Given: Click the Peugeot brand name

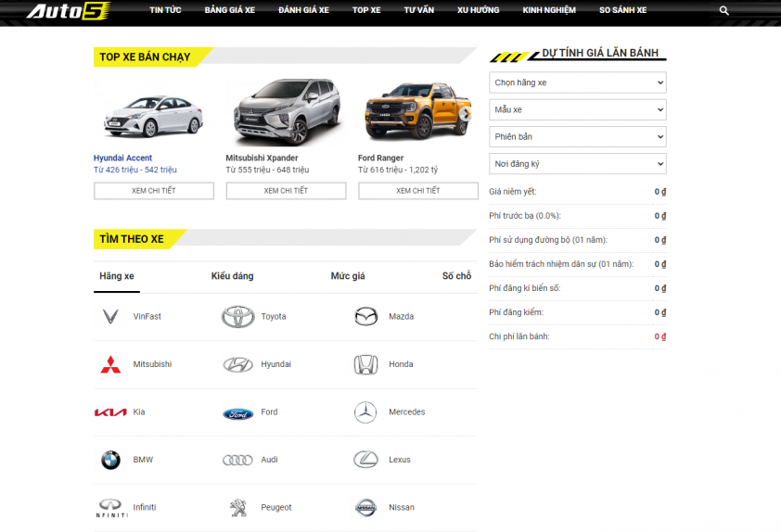Looking at the screenshot, I should click(x=275, y=508).
